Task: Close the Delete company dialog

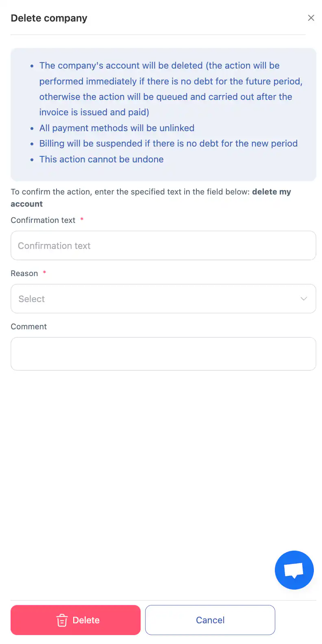Action: (311, 18)
